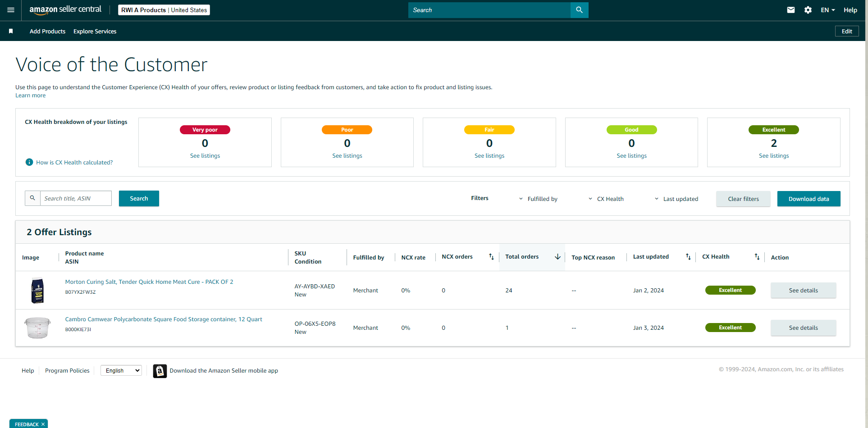The width and height of the screenshot is (868, 428).
Task: Click the Feedback tab label
Action: 27,424
